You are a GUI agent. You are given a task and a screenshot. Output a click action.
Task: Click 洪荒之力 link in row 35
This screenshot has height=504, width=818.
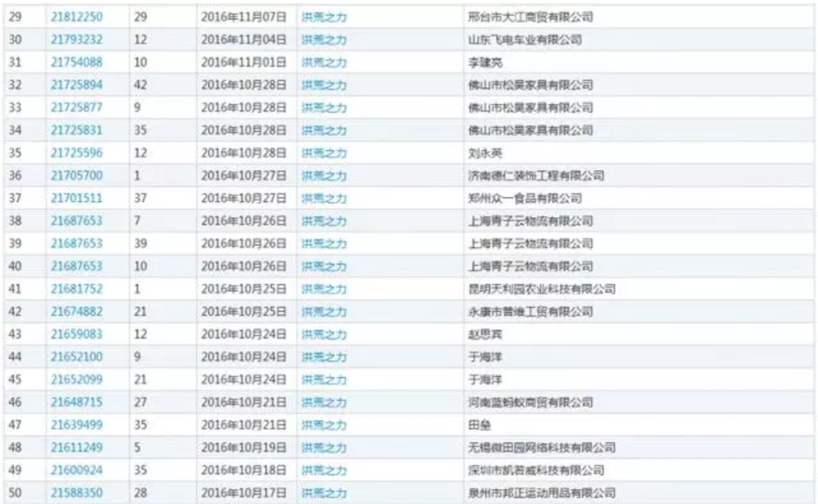pos(323,153)
